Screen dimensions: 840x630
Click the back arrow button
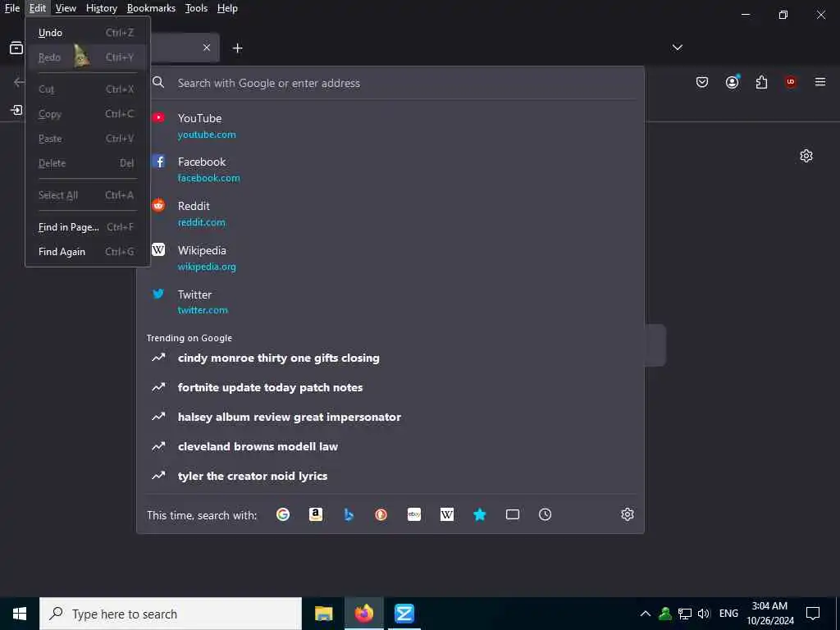coord(19,82)
